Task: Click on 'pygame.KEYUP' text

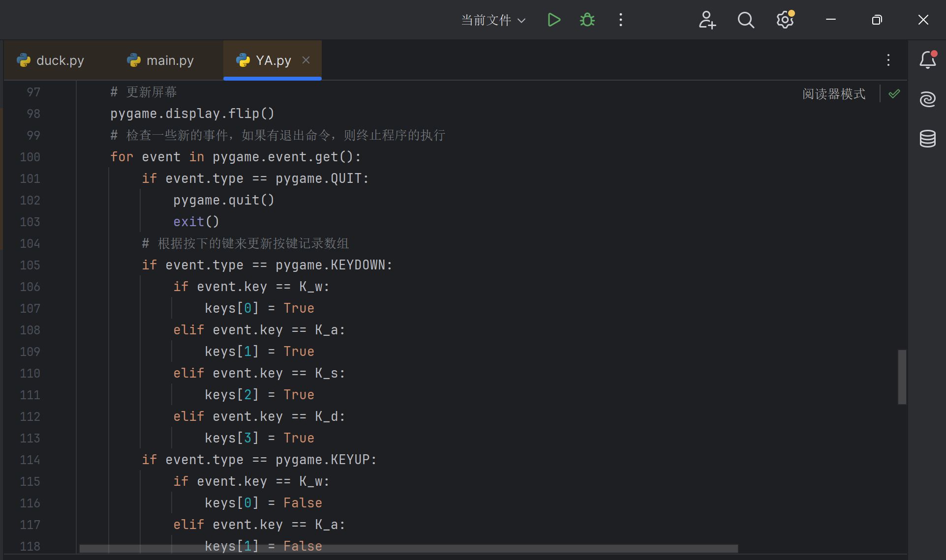Action: (x=322, y=460)
